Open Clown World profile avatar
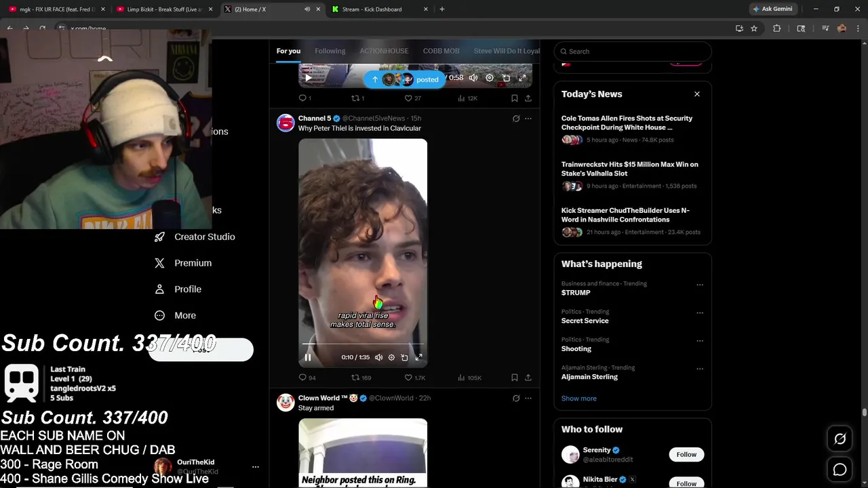 click(285, 403)
